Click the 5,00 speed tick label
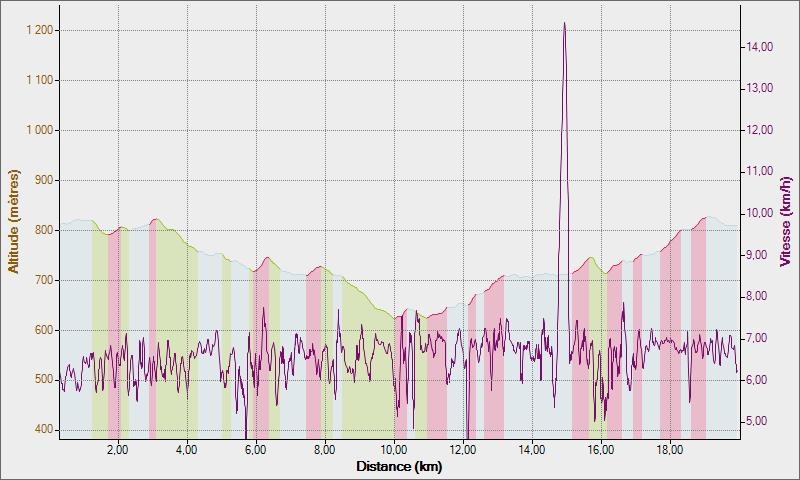 point(759,421)
